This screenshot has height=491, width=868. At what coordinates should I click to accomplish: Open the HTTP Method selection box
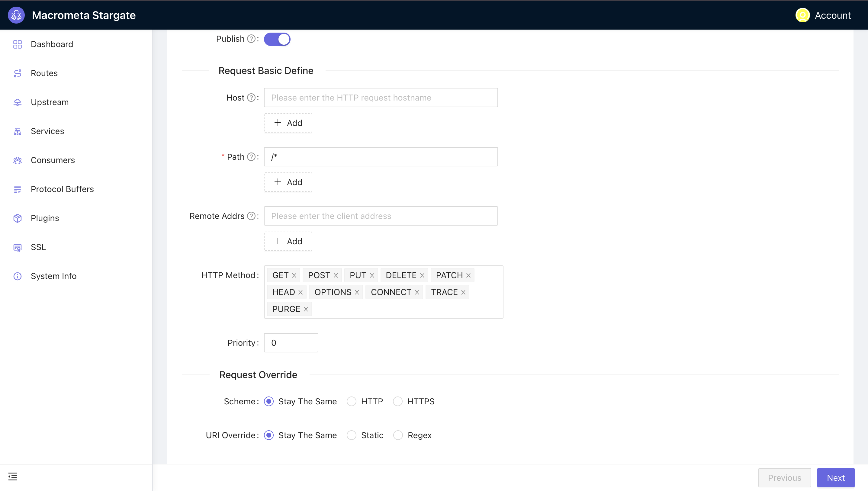(405, 309)
